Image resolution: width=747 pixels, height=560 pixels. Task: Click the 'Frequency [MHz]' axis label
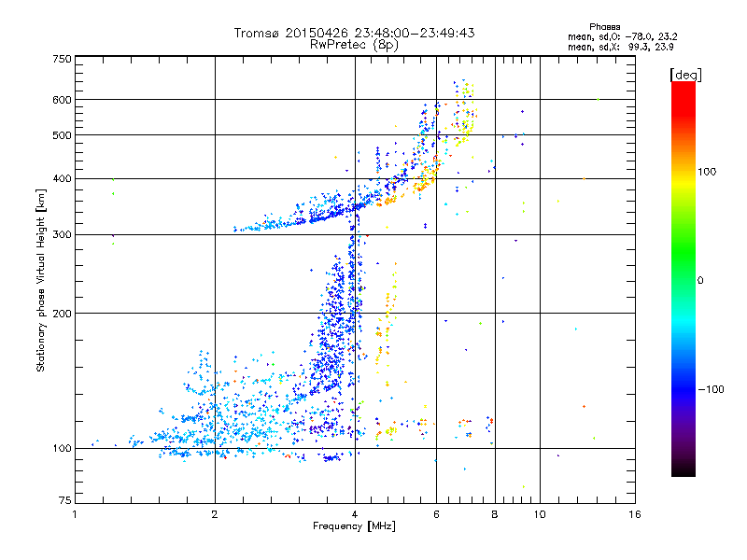click(x=354, y=526)
